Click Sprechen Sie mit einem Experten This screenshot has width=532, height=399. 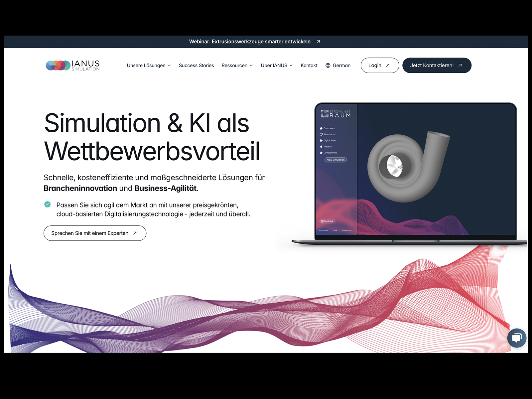pyautogui.click(x=95, y=233)
